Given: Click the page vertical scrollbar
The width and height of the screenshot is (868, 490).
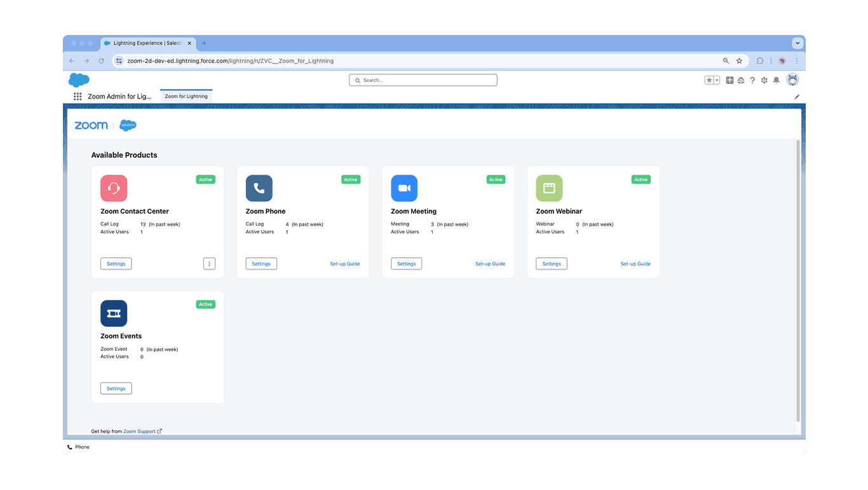Looking at the screenshot, I should [798, 281].
